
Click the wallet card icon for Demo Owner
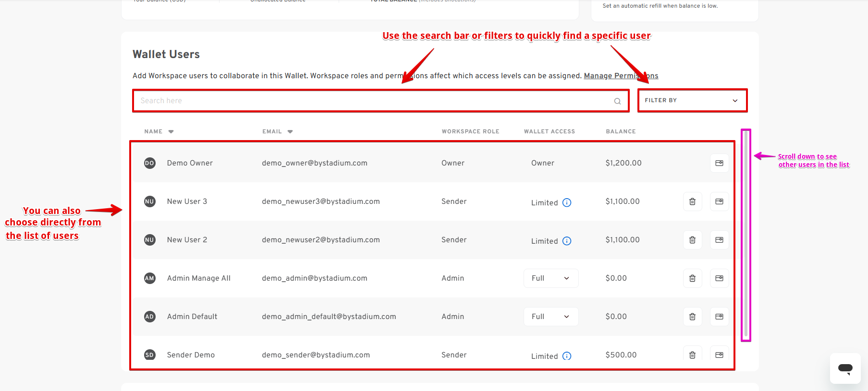(x=719, y=163)
